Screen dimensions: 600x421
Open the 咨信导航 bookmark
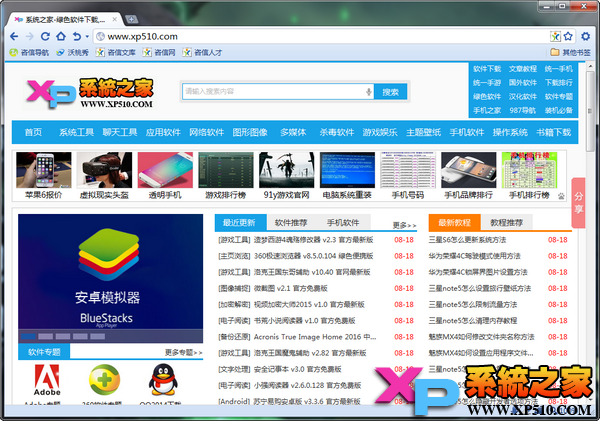[x=29, y=52]
